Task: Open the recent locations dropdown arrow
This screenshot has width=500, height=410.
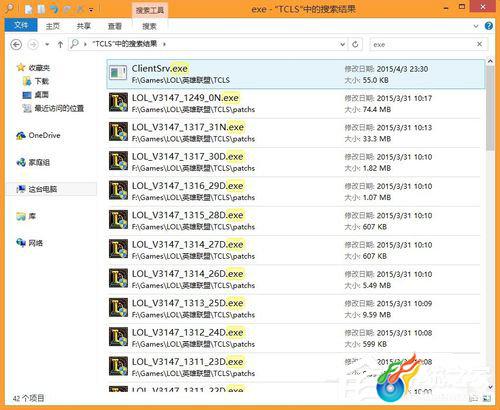Action: pos(47,44)
